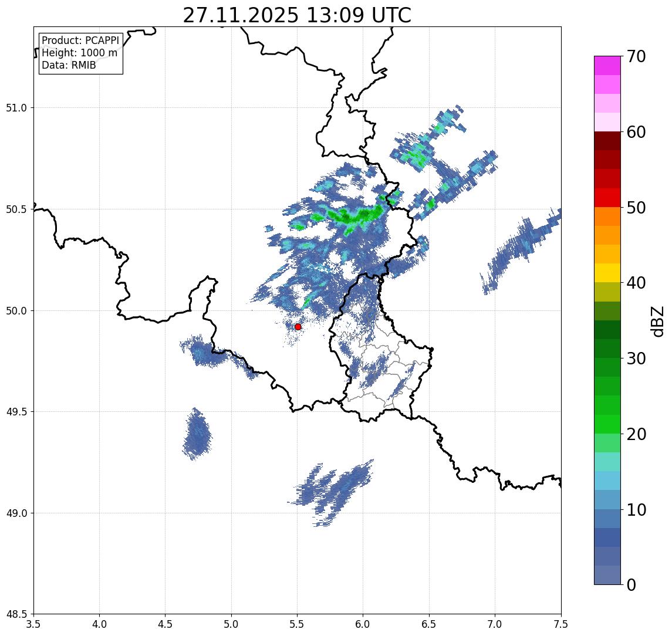Click the colorbar tick value 0
The image size is (672, 636).
pyautogui.click(x=632, y=584)
